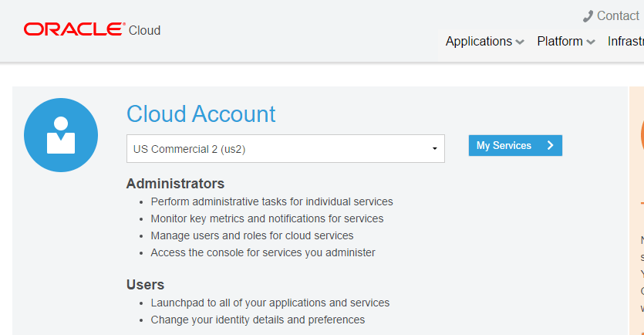The width and height of the screenshot is (644, 335).
Task: Follow the Contact link
Action: point(618,16)
